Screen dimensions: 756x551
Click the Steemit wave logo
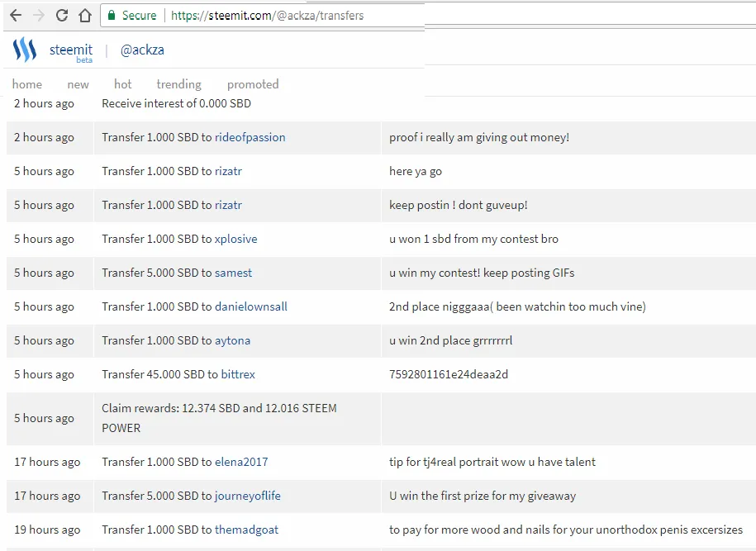pos(24,50)
